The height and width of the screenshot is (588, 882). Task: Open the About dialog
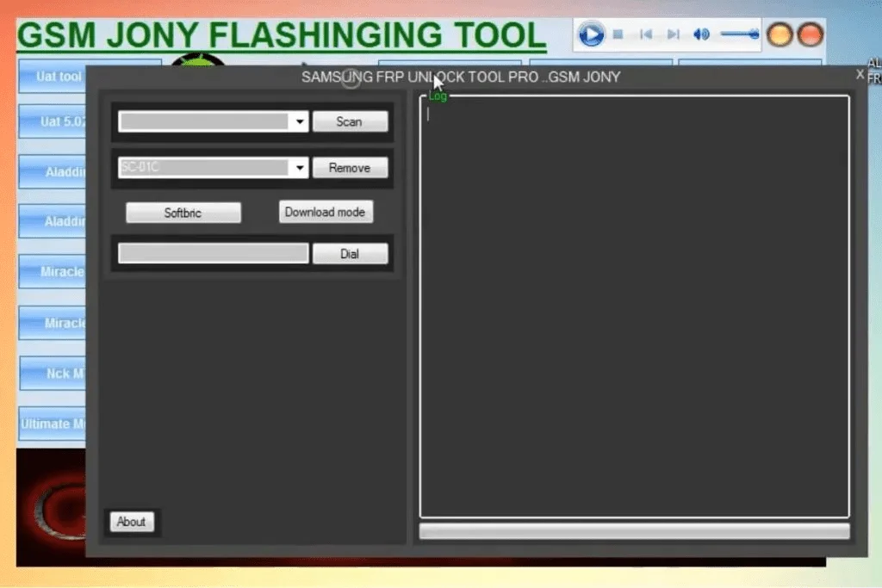tap(131, 522)
